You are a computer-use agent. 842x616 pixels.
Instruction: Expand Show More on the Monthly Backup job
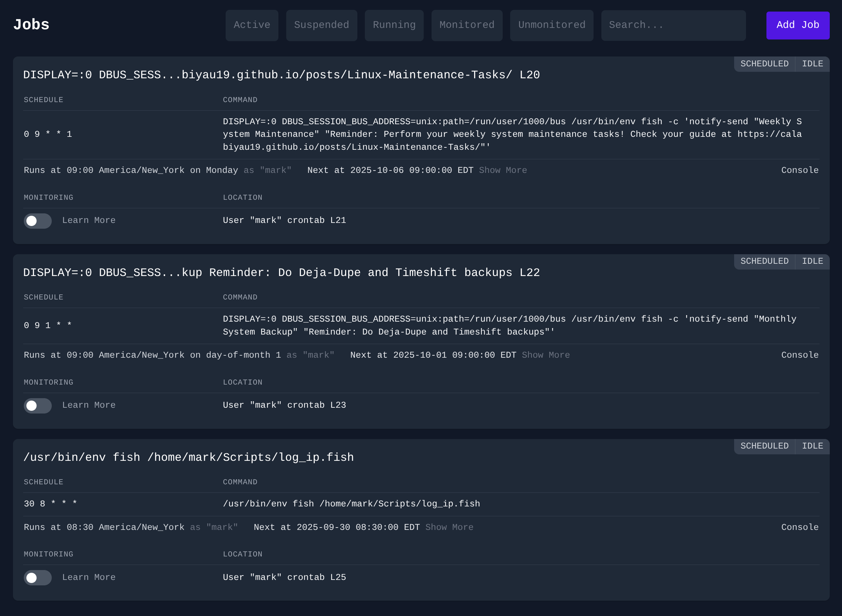click(x=546, y=355)
